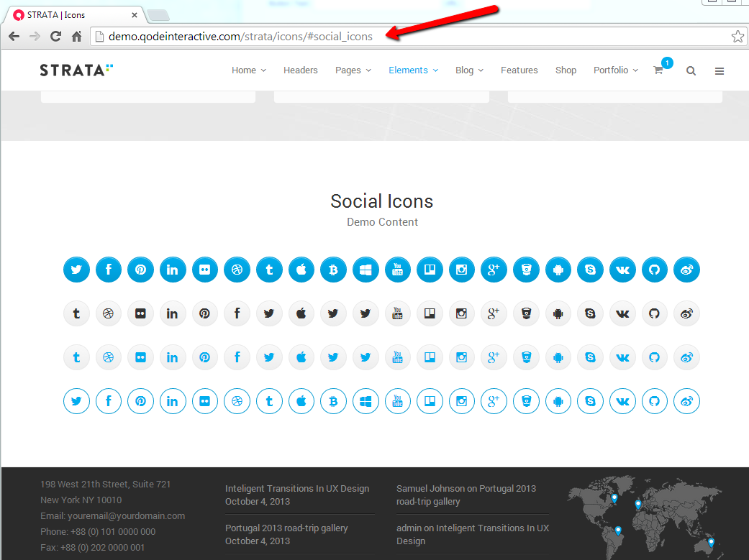Click the outlined Weibo icon in bottom row
The width and height of the screenshot is (749, 560).
point(686,401)
